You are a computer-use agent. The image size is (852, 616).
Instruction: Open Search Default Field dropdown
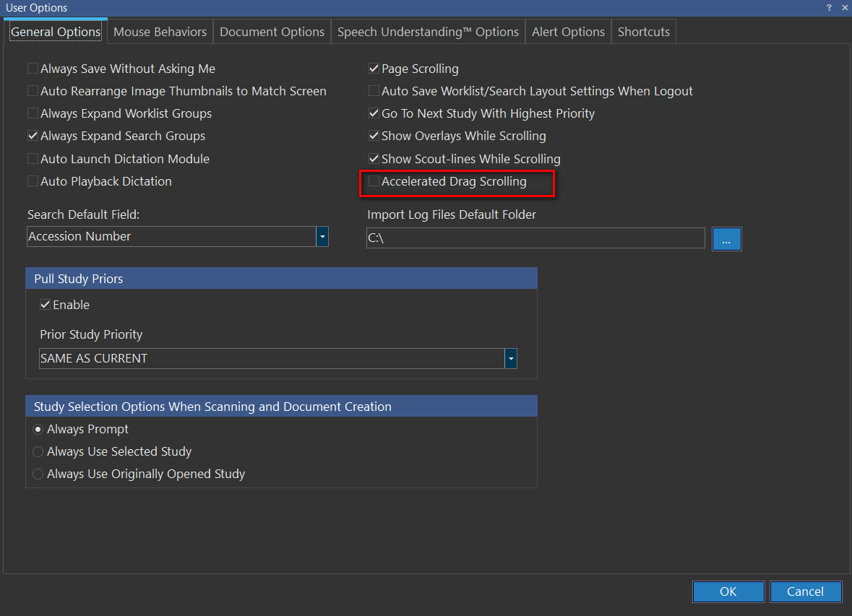[x=322, y=237]
